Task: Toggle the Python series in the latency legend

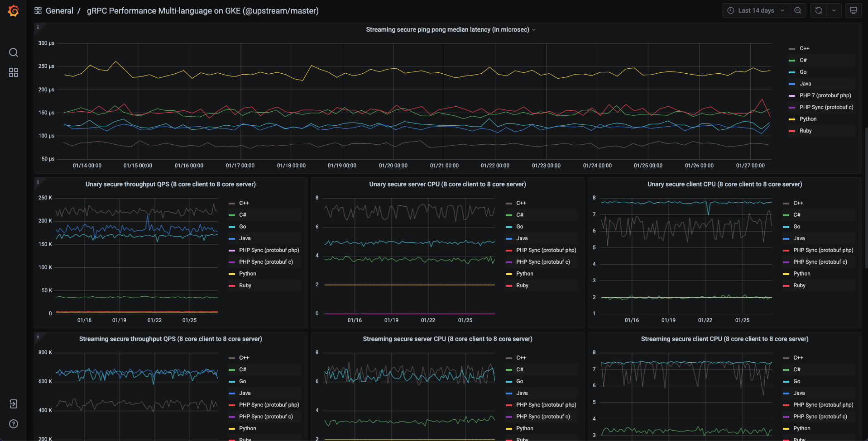Action: coord(809,119)
